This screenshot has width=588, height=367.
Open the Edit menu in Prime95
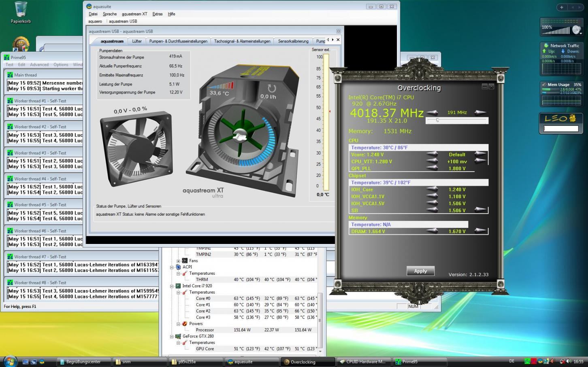pyautogui.click(x=21, y=65)
